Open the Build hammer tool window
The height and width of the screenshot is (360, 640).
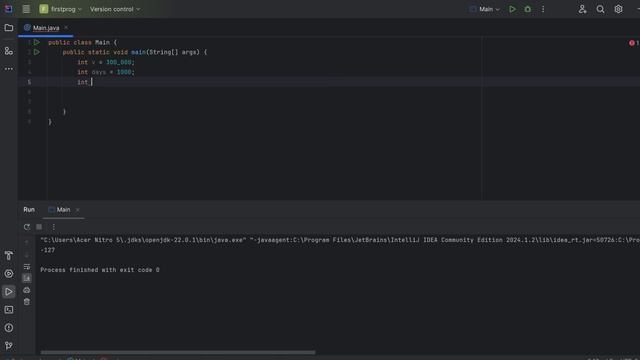9,256
